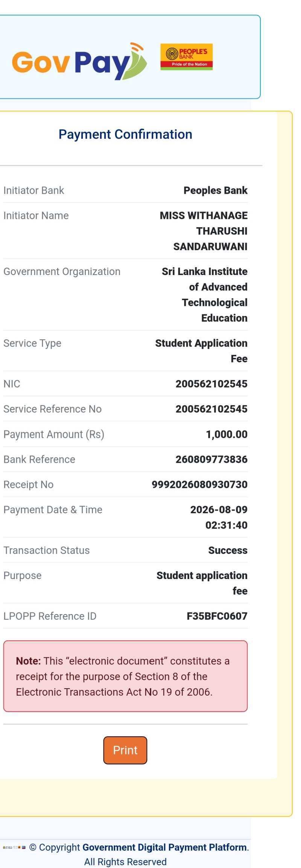Click the LPOPP Reference ID F35BFC0607

coord(217,616)
